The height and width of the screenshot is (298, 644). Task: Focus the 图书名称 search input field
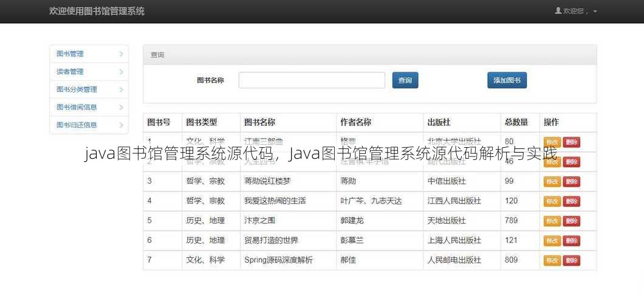coord(312,80)
